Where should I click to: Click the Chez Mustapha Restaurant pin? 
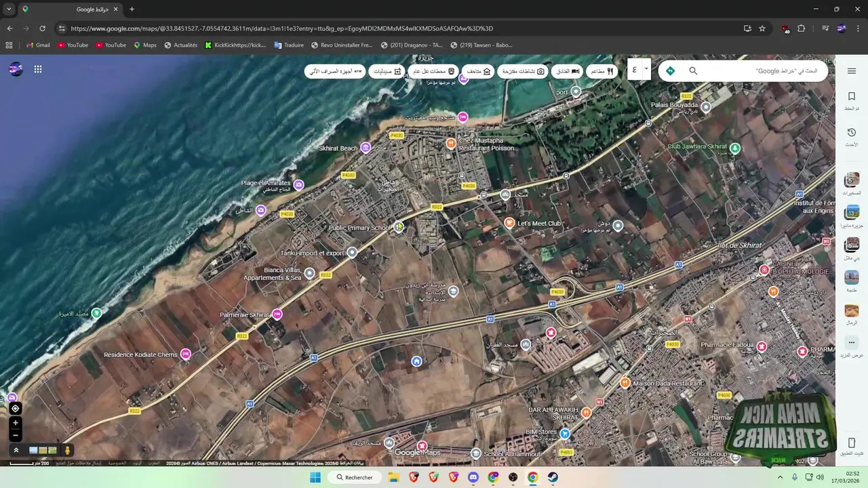[x=451, y=143]
